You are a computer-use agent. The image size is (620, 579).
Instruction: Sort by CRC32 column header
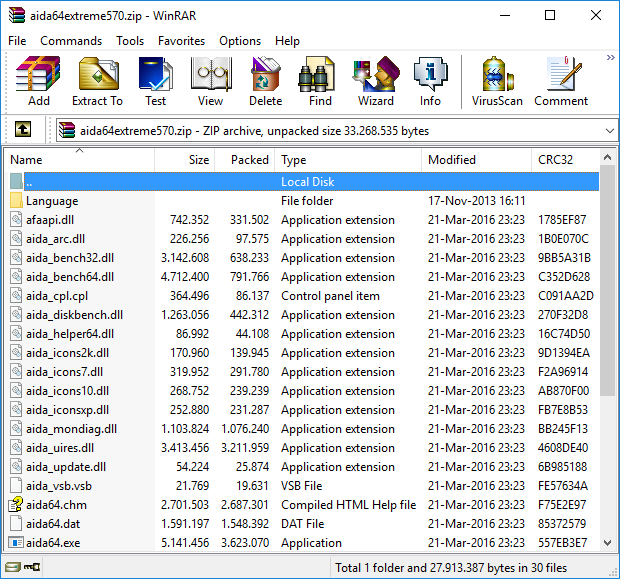[x=565, y=160]
